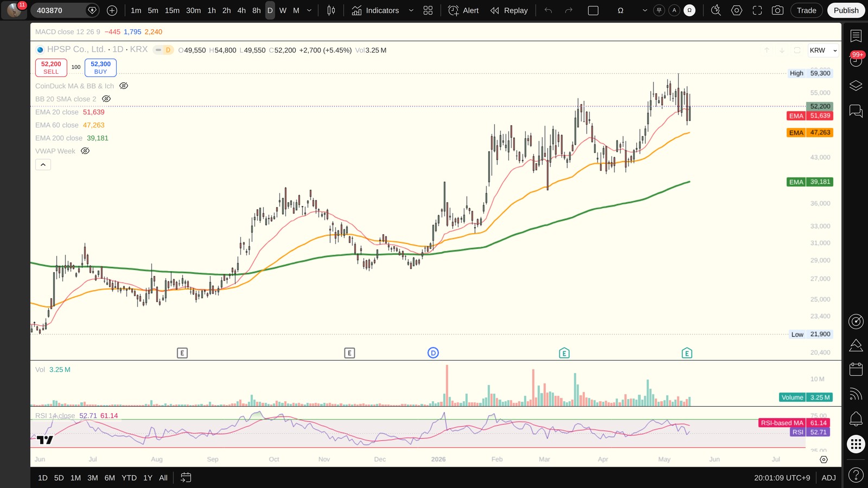Open quick search magnifier icon
Viewport: 868px width, 488px height.
(716, 10)
